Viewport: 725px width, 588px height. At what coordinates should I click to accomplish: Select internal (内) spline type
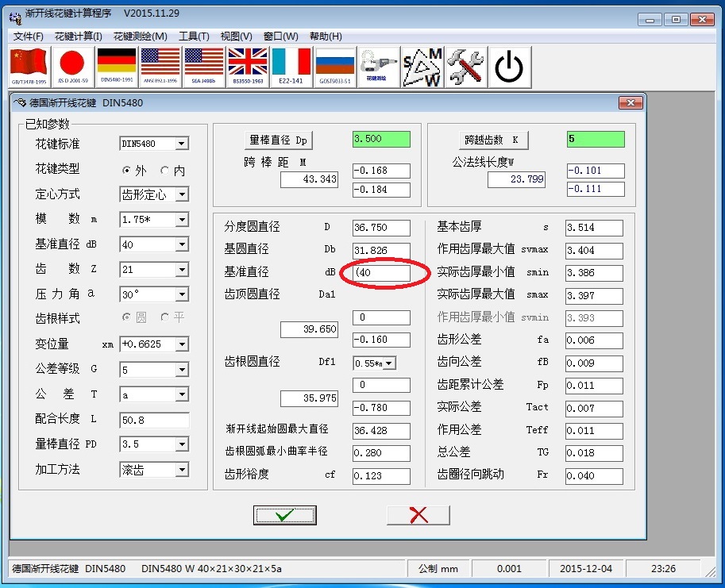click(164, 171)
